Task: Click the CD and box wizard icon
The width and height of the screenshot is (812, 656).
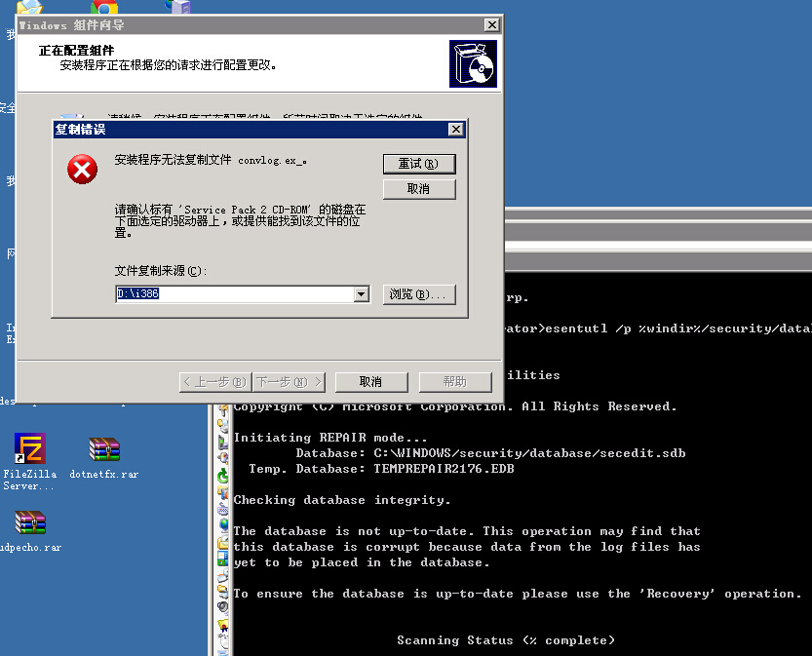Action: coord(473,63)
